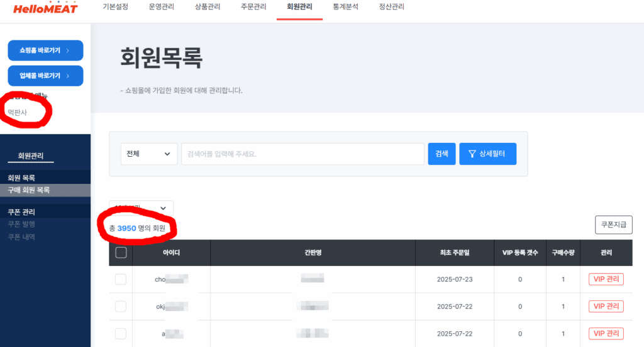Check the checkbox for the okj row
Image resolution: width=644 pixels, height=347 pixels.
click(x=121, y=306)
